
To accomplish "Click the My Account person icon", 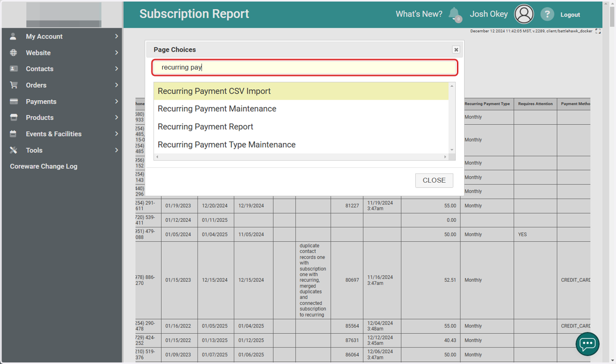I will coord(13,36).
